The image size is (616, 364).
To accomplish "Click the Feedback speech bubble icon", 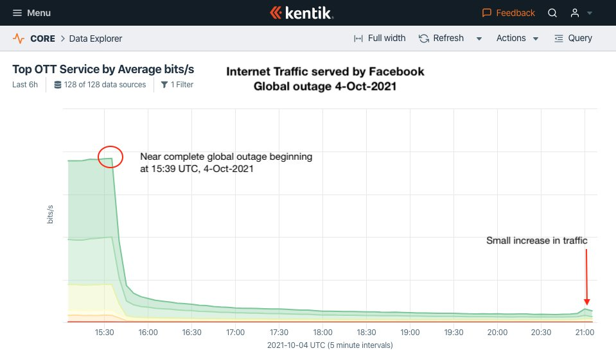I will [x=487, y=13].
